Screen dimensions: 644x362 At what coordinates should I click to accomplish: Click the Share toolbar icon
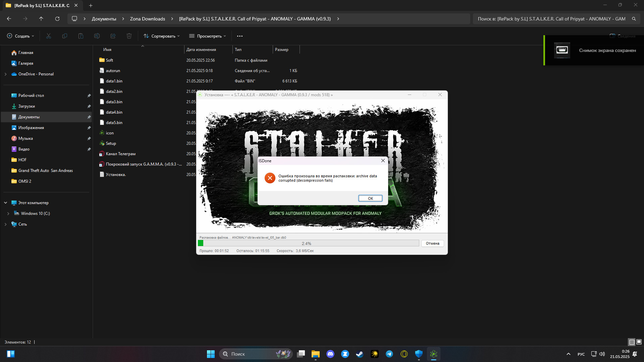click(113, 36)
